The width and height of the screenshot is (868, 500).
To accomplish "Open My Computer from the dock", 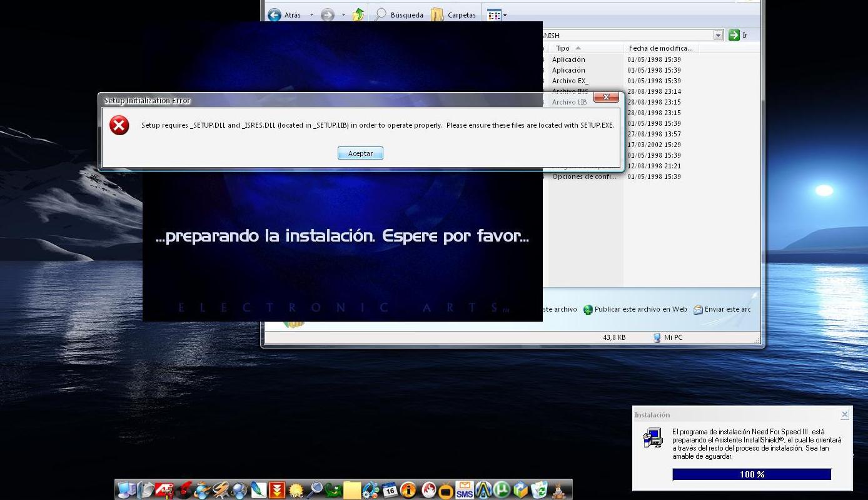I will pos(126,490).
